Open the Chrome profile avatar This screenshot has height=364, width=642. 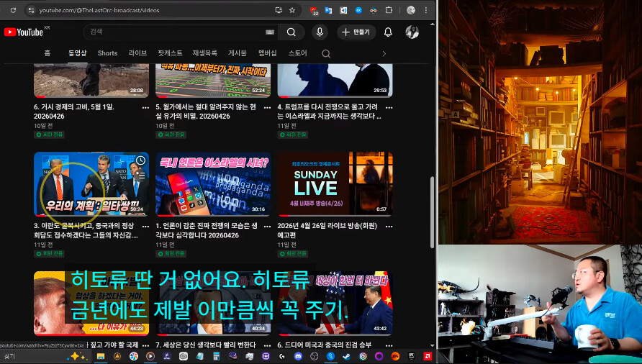pos(411,10)
